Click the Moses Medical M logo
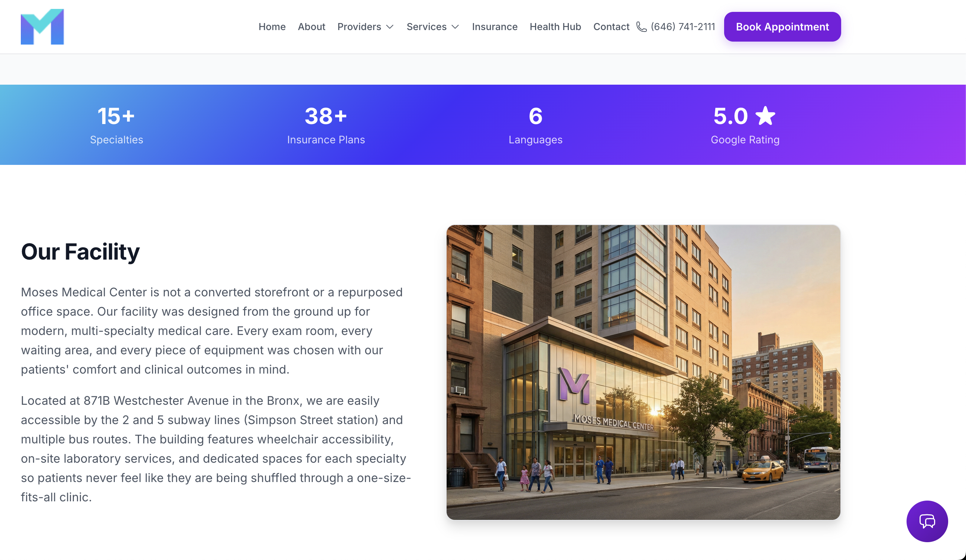 tap(42, 27)
